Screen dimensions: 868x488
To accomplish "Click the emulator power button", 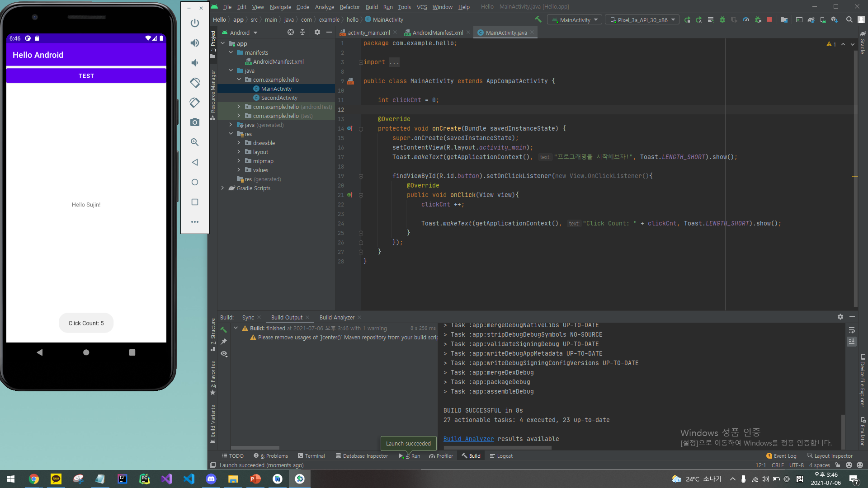I will coord(195,23).
